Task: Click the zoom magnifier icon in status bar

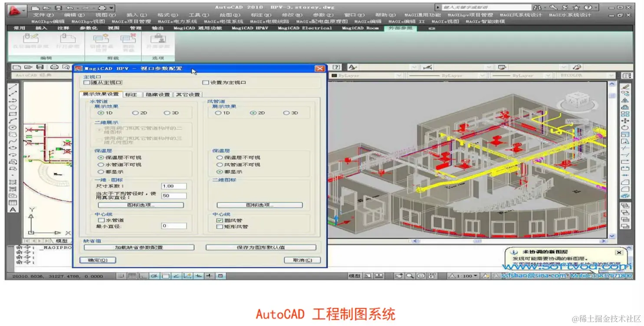Action: [x=409, y=276]
